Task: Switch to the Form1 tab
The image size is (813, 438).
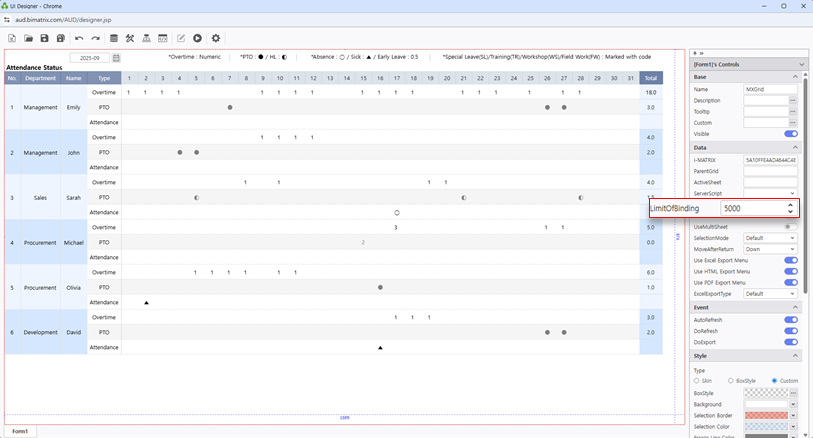Action: click(x=20, y=431)
